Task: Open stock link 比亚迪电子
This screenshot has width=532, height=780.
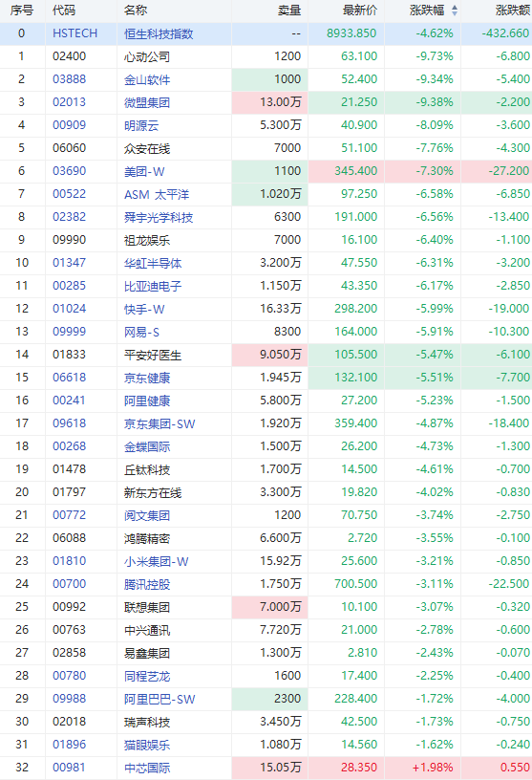Action: click(153, 286)
